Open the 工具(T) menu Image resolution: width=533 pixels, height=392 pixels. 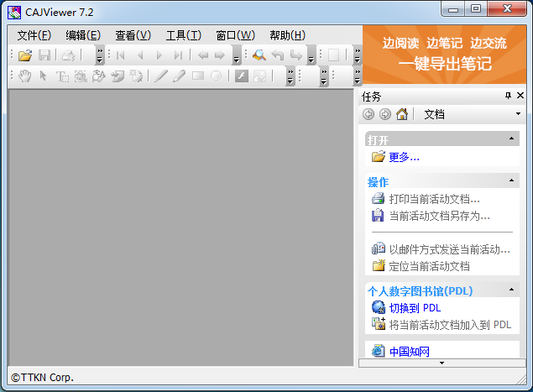pos(184,35)
